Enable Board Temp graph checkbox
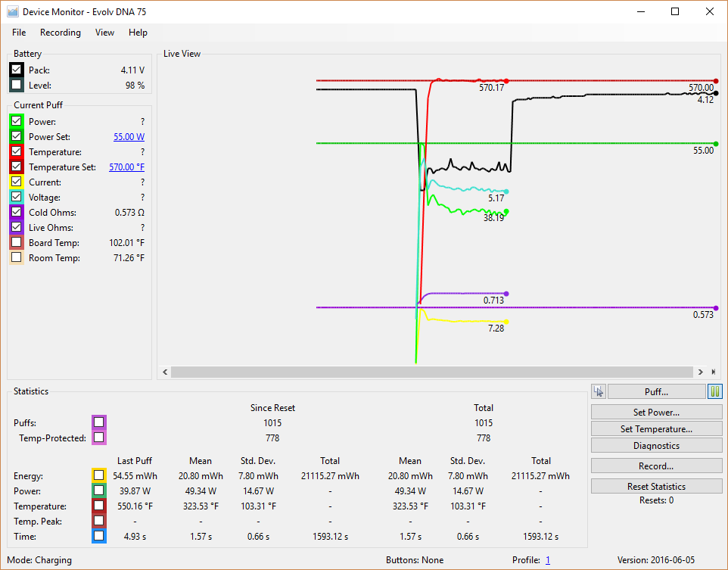Screen dimensions: 728x570 17,243
